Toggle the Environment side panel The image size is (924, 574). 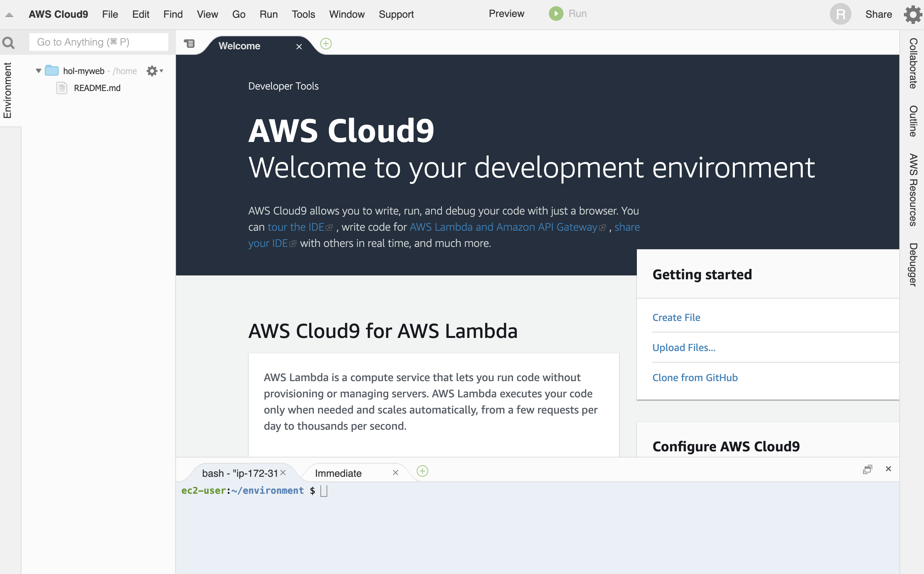8,90
